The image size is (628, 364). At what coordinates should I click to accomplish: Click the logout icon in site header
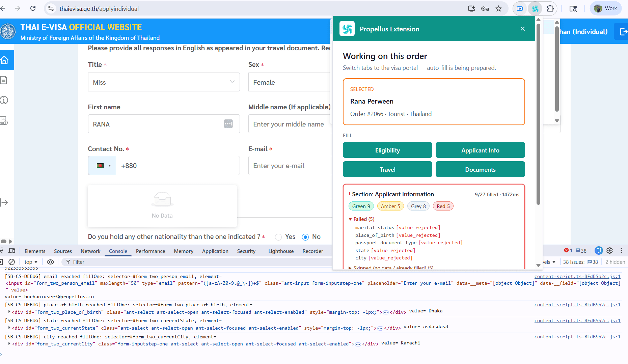[x=624, y=32]
